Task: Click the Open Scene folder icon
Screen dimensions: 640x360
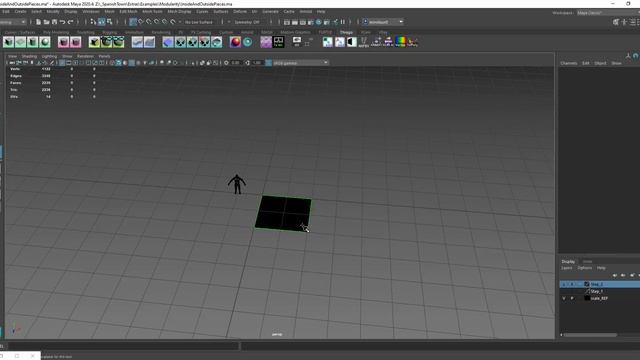Action: click(46, 22)
